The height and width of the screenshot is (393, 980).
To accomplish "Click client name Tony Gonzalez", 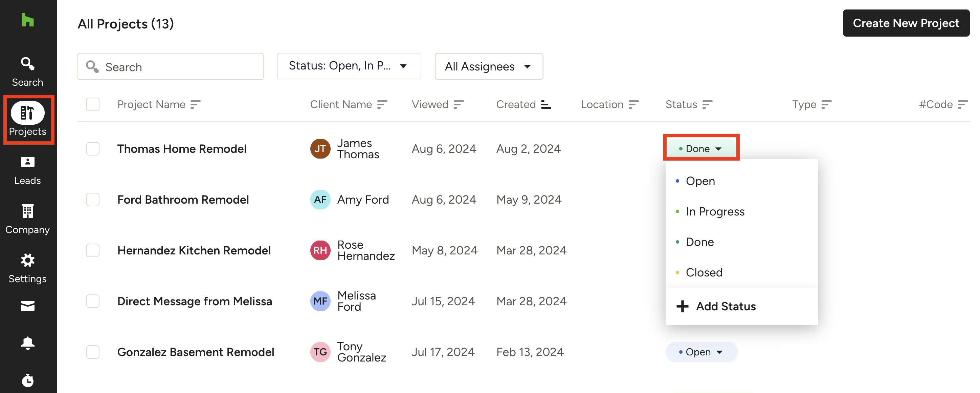I will (x=361, y=352).
